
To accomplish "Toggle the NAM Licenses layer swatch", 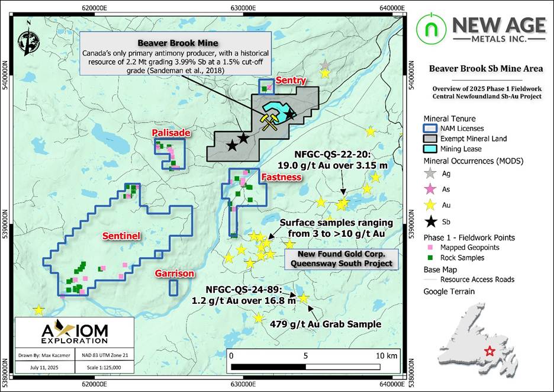I will [430, 127].
